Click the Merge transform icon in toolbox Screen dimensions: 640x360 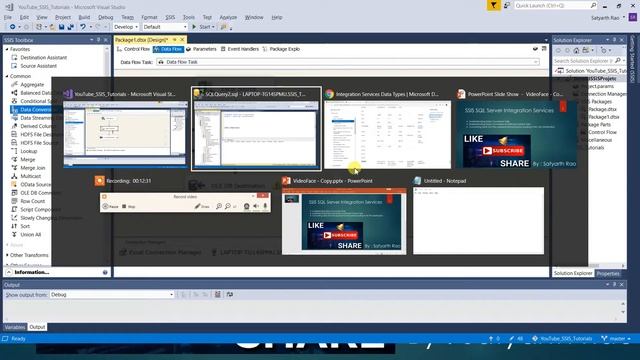click(x=14, y=160)
